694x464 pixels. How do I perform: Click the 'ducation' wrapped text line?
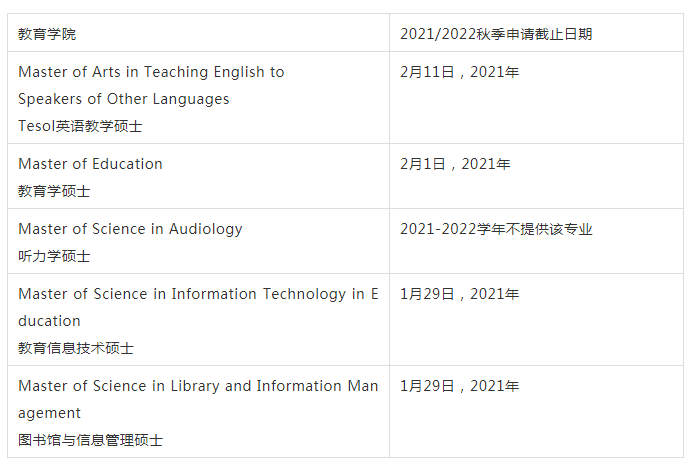point(49,321)
